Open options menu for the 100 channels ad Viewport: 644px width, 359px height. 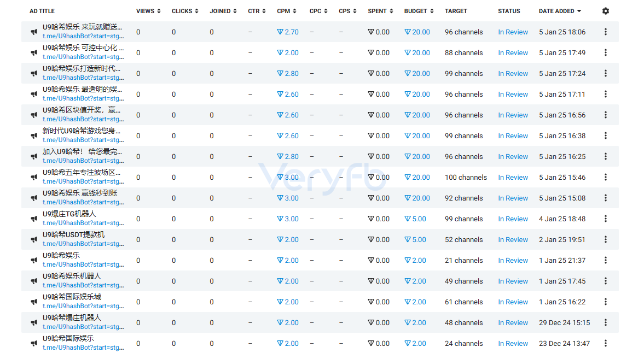(x=605, y=177)
